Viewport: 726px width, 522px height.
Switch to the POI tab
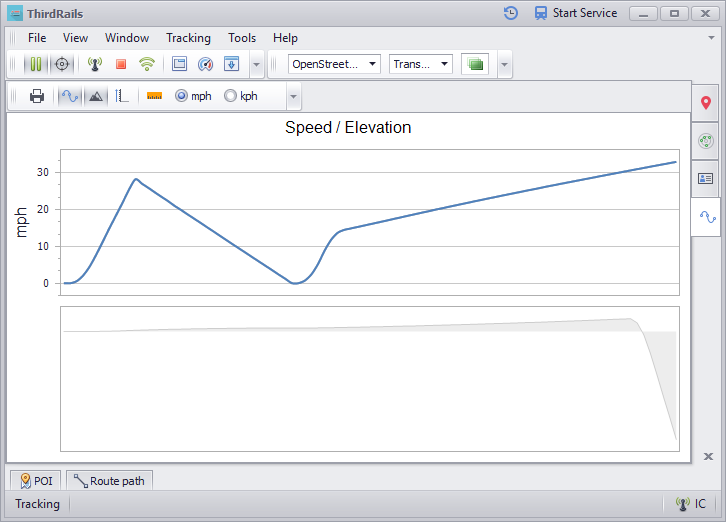[36, 481]
